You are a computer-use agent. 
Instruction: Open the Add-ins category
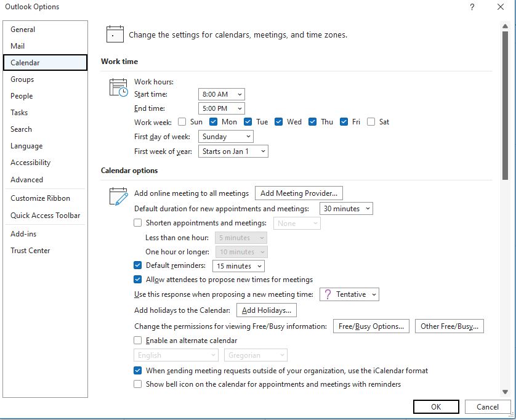45,233
